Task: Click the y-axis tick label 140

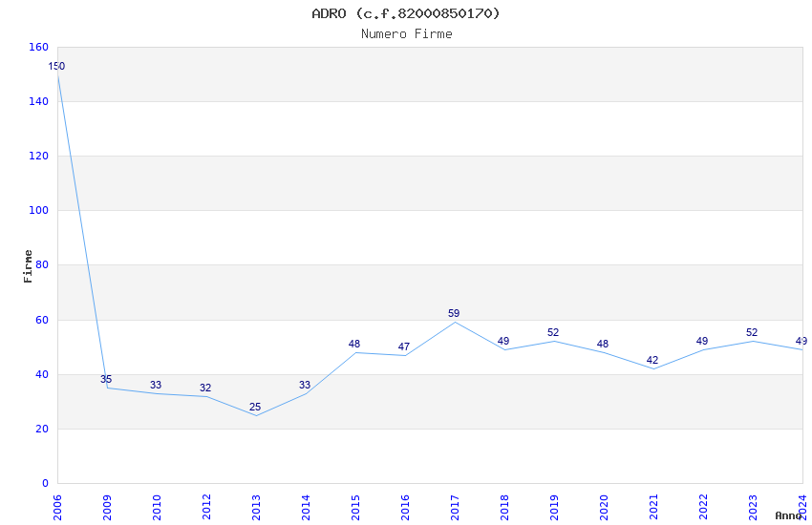Action: tap(39, 101)
